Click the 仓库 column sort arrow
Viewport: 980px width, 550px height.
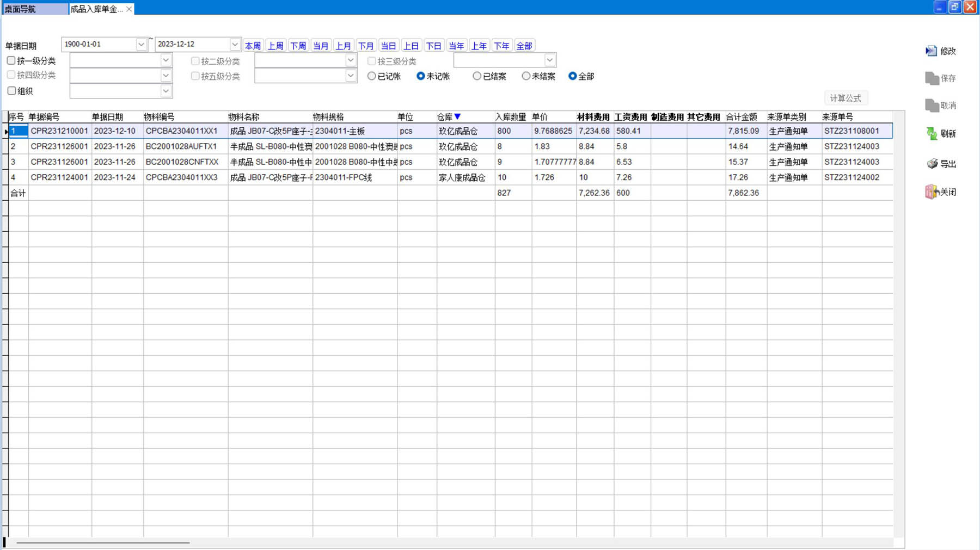tap(458, 116)
